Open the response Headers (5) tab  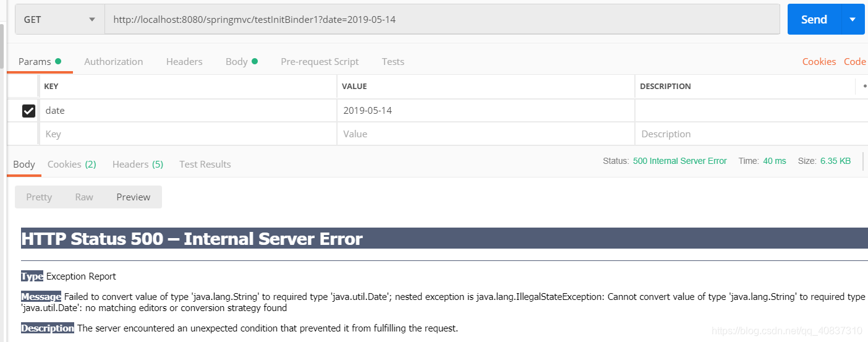138,164
